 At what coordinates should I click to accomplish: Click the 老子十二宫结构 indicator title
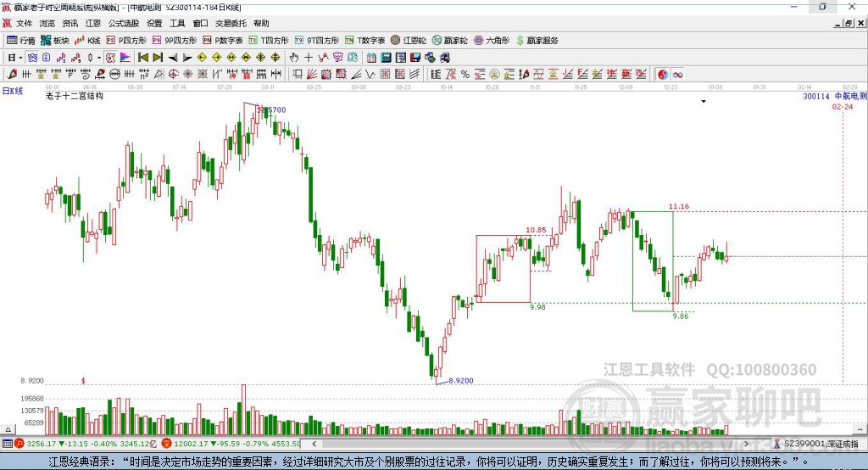point(75,96)
